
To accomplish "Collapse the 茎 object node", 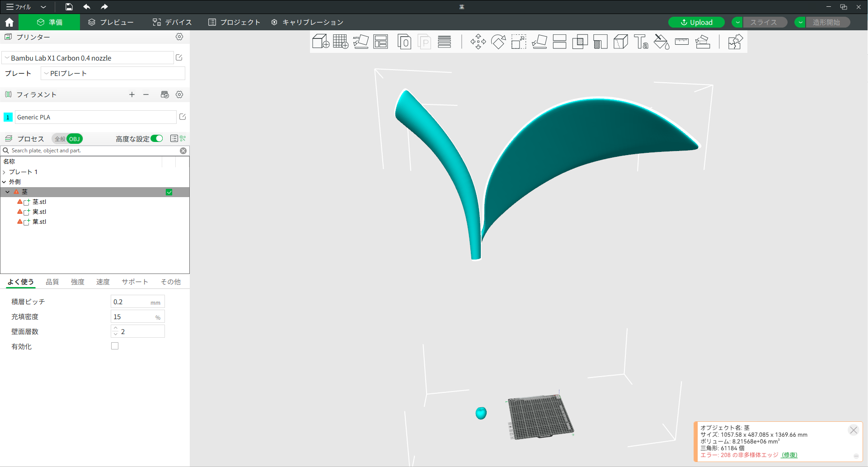I will coord(8,192).
